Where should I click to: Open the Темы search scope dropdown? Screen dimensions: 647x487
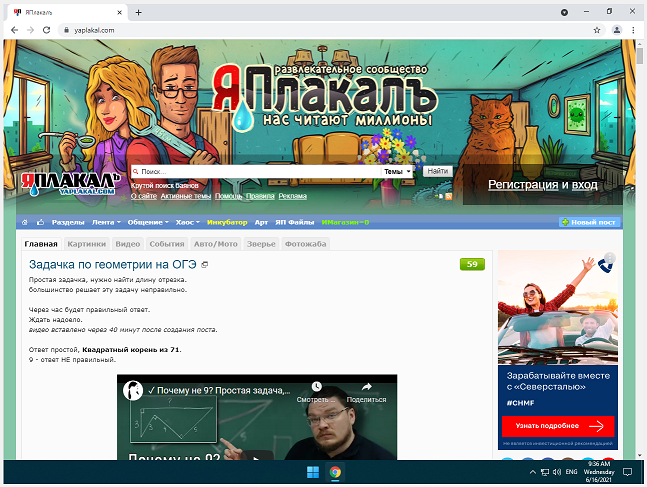397,171
